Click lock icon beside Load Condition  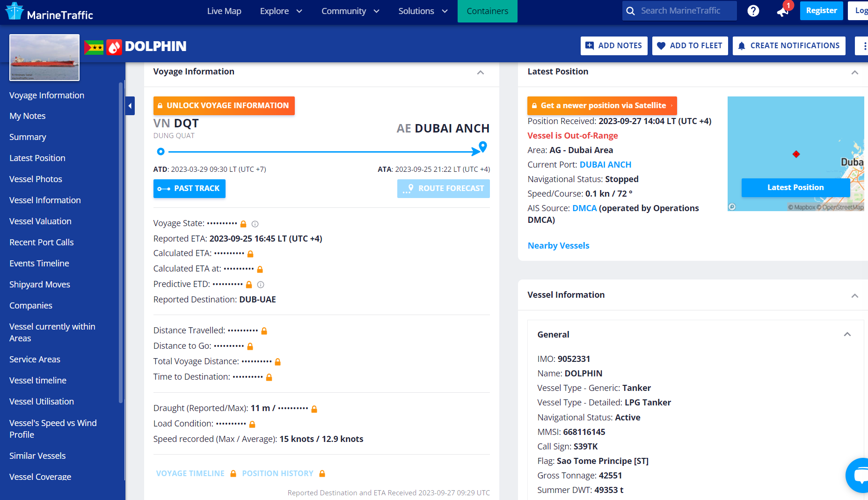pos(252,424)
